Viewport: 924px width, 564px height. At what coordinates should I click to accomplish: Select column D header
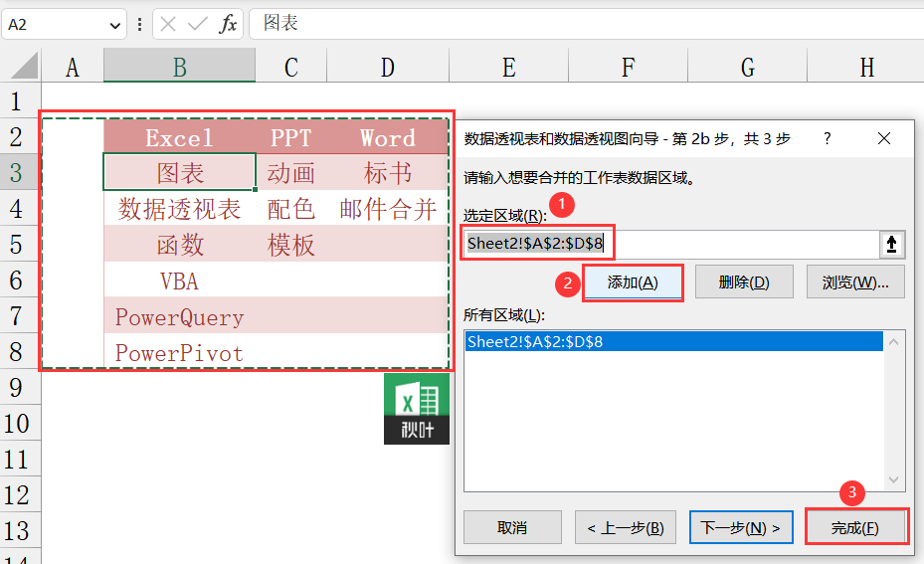(388, 68)
